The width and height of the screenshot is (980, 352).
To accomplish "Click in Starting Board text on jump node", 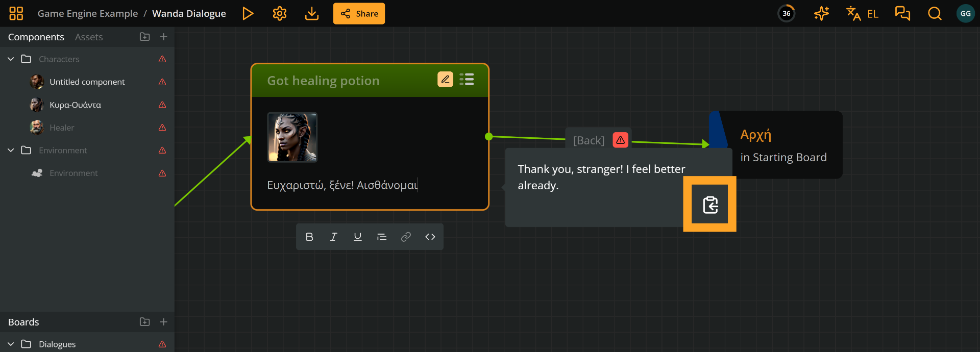I will 783,158.
